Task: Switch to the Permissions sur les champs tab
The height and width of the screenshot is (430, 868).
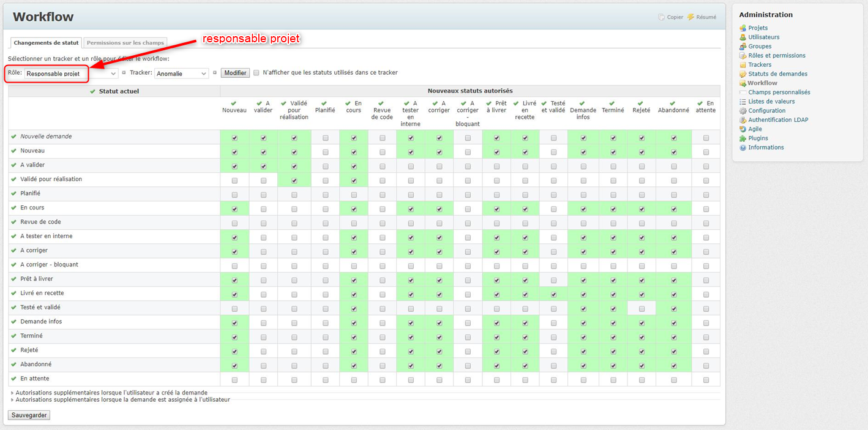Action: click(125, 43)
